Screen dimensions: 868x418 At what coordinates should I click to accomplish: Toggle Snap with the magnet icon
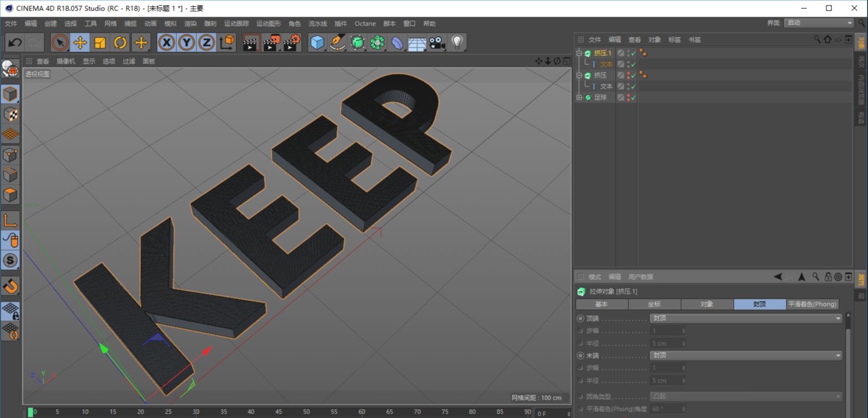tap(10, 286)
